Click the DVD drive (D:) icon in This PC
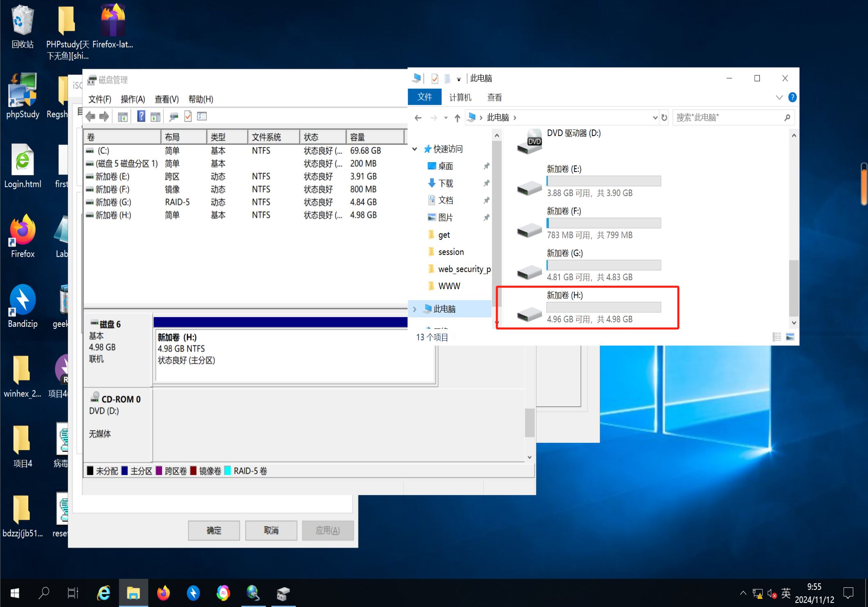 coord(529,141)
